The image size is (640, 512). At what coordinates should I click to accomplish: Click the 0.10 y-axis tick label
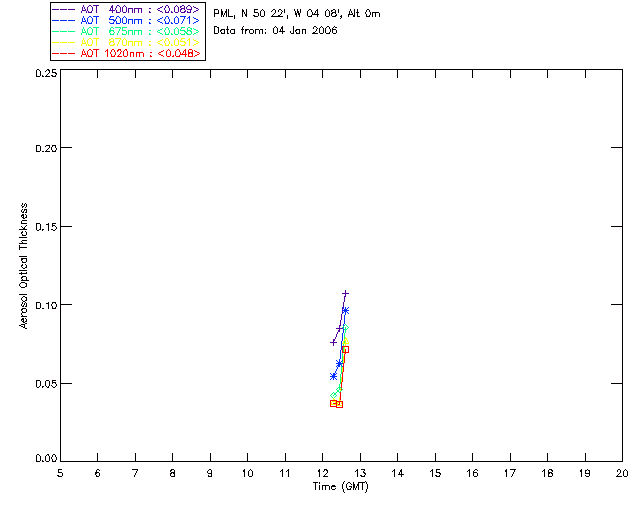pos(46,305)
